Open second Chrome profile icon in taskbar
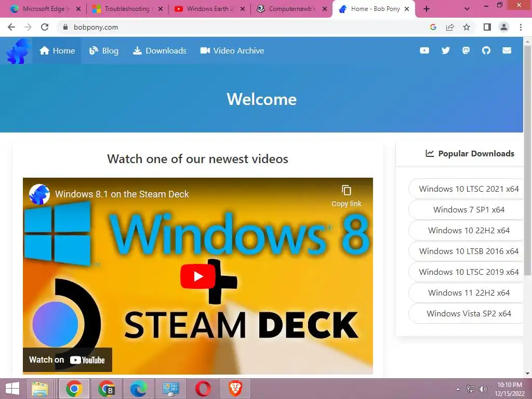This screenshot has height=399, width=532. tap(106, 389)
